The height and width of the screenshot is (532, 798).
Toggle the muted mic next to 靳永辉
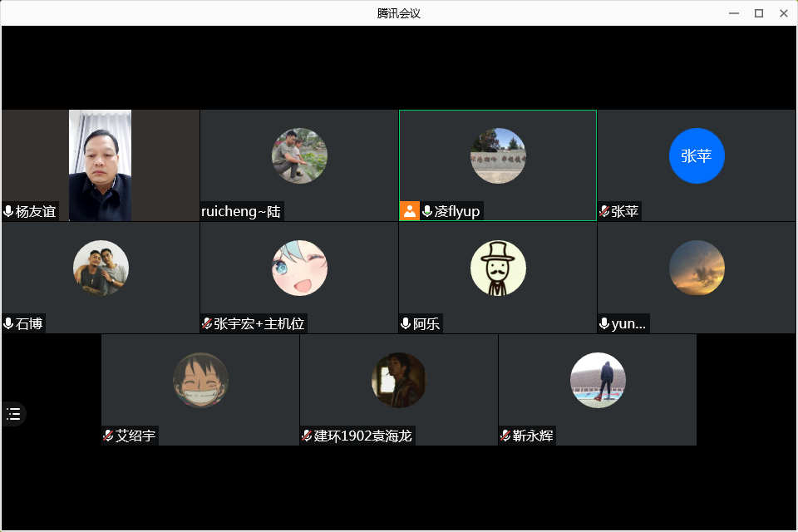505,436
